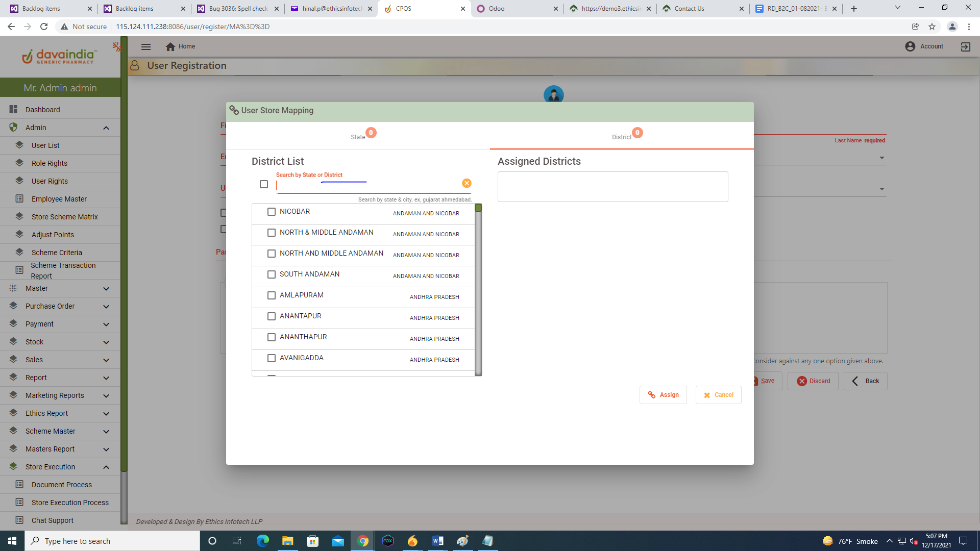Switch to the State tab

tap(358, 136)
